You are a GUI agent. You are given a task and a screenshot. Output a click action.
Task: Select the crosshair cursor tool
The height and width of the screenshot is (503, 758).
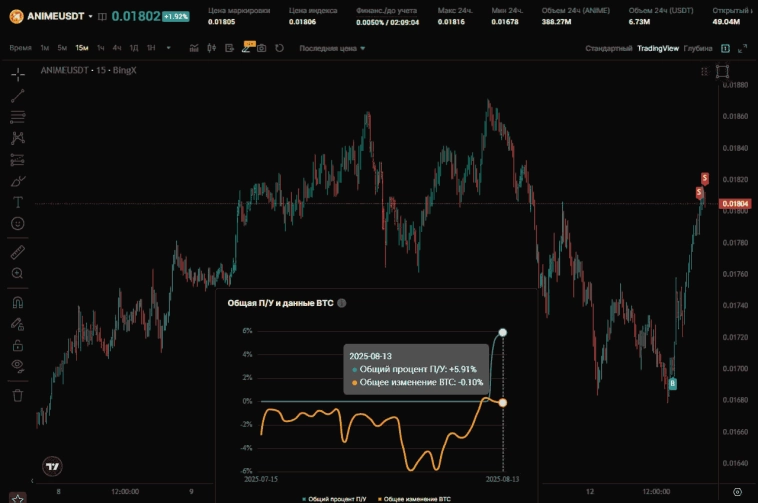point(18,74)
